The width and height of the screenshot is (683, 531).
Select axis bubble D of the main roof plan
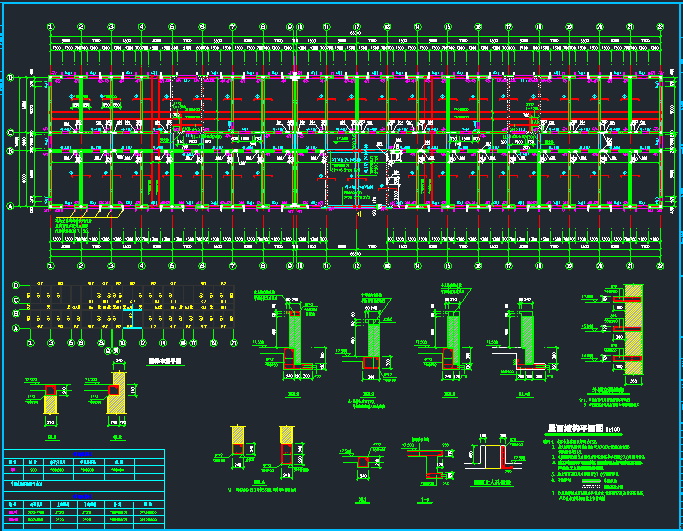tap(10, 78)
